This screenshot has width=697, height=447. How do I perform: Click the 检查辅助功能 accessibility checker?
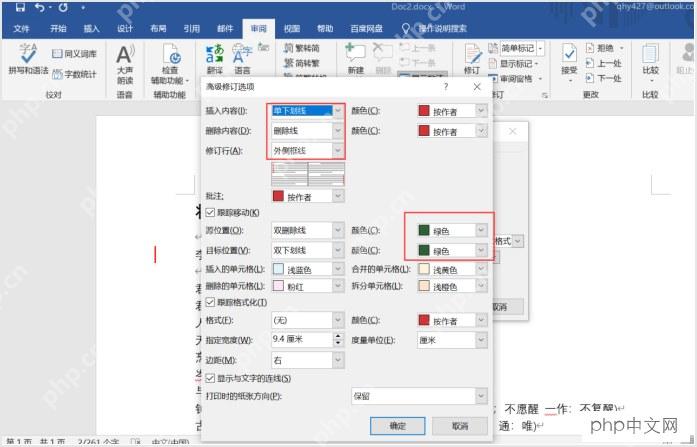pos(170,65)
